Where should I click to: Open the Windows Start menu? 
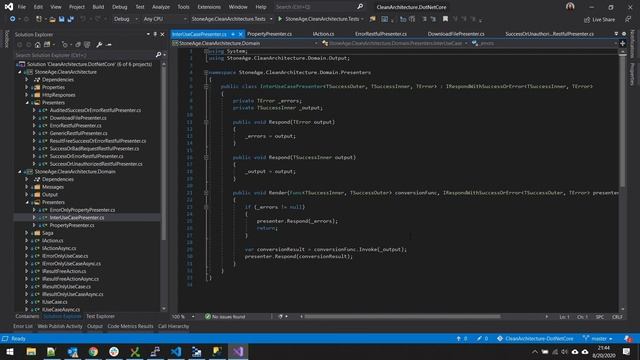[x=10, y=351]
